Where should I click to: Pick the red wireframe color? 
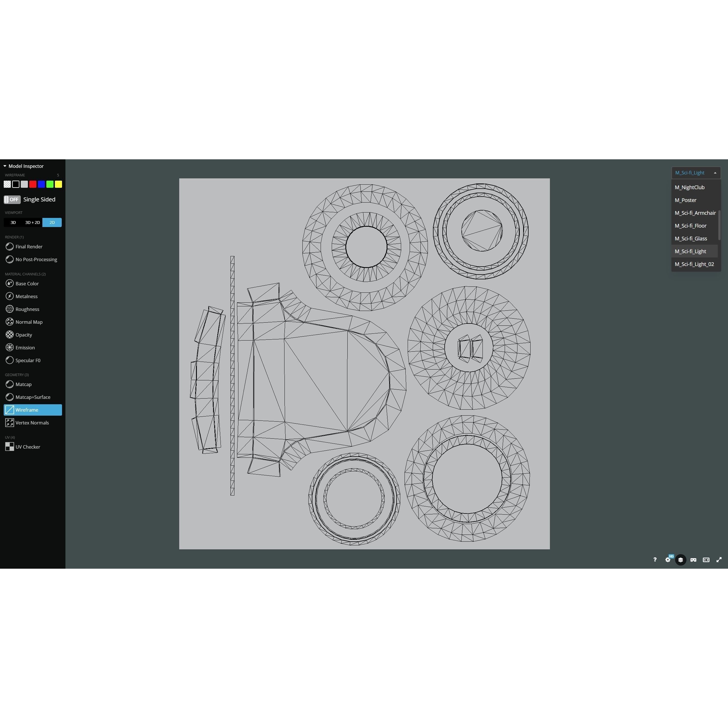(x=33, y=184)
